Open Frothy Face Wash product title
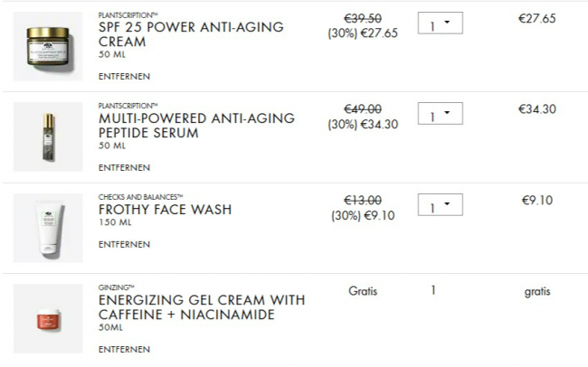Screen dimensions: 588x367 [x=165, y=210]
